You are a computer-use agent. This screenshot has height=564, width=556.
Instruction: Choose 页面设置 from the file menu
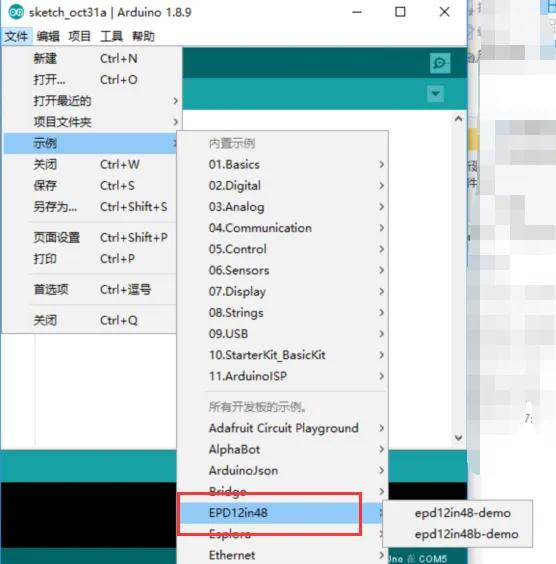pyautogui.click(x=90, y=237)
